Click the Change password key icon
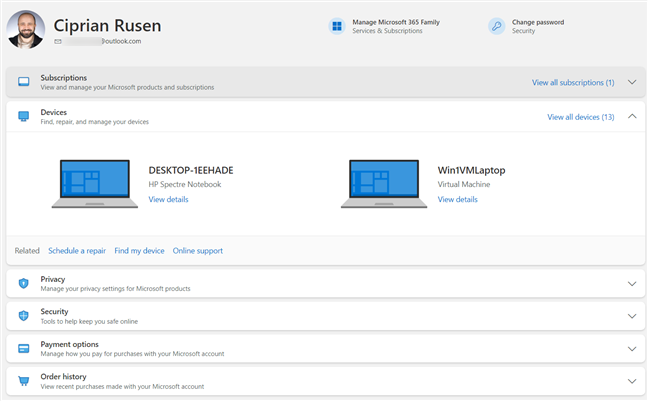The image size is (648, 401). tap(496, 26)
